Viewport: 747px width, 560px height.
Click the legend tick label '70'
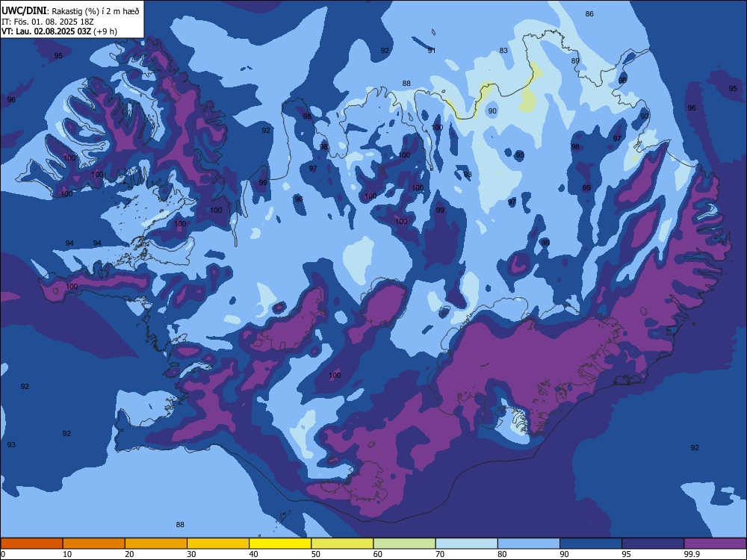click(x=440, y=554)
